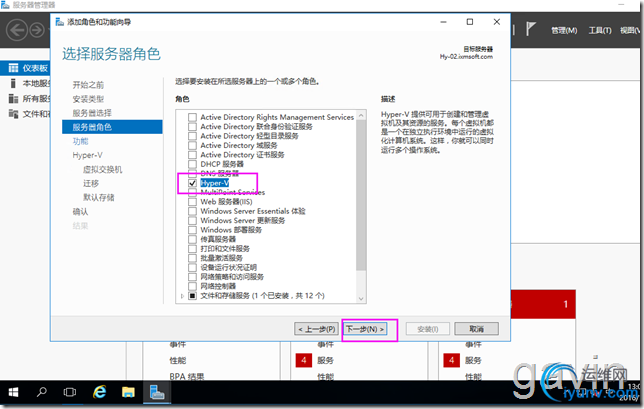Screen dimensions: 644x409
Task: Go to 虚拟交换机 wizard step
Action: [x=102, y=170]
